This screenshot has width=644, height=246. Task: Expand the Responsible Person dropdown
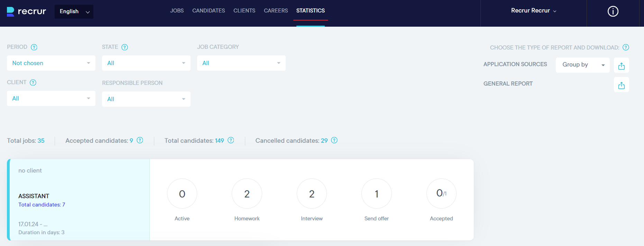[x=146, y=99]
